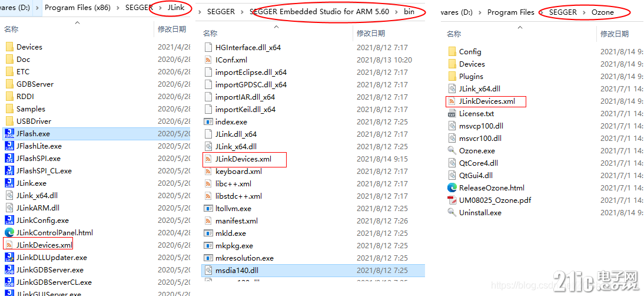Sort by 修改日期 column in JLink window
Screen dimensions: 644x296
tap(172, 29)
